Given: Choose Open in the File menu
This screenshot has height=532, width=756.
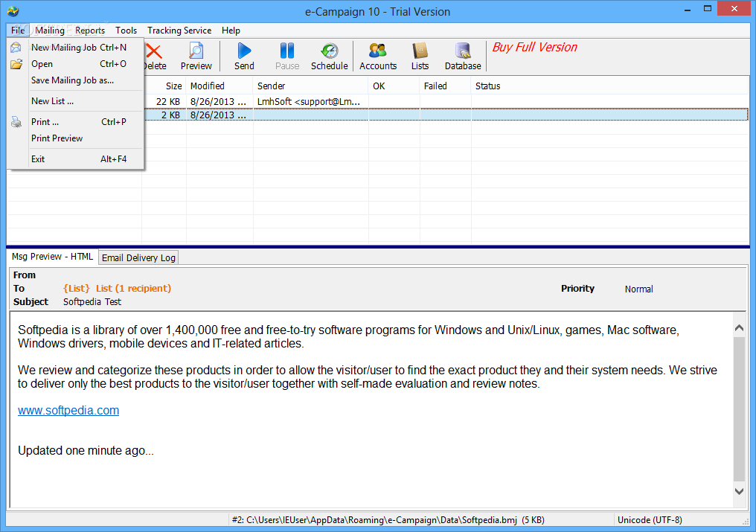Looking at the screenshot, I should pyautogui.click(x=76, y=64).
